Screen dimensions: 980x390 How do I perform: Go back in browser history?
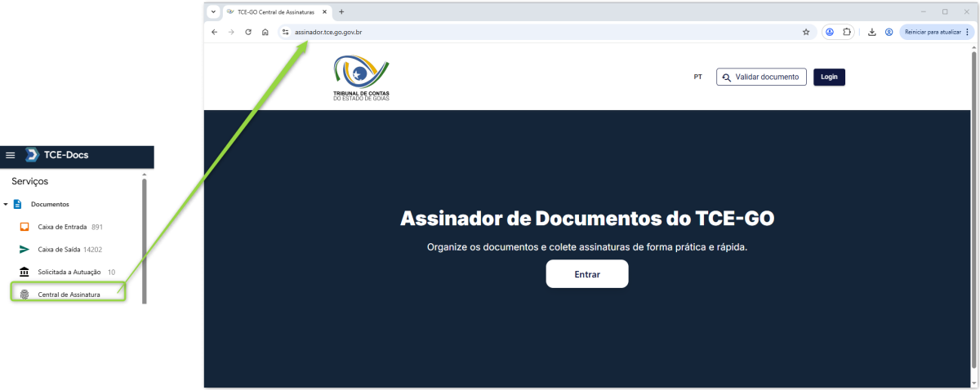tap(214, 32)
